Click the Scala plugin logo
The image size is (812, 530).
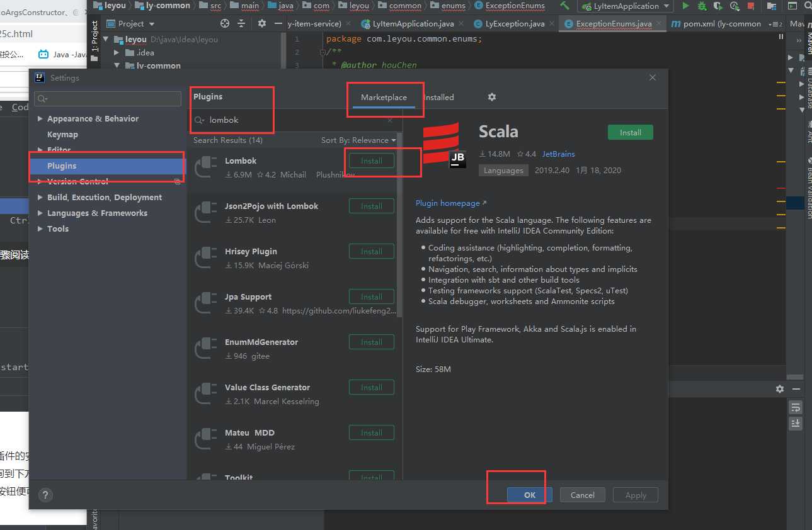[445, 146]
